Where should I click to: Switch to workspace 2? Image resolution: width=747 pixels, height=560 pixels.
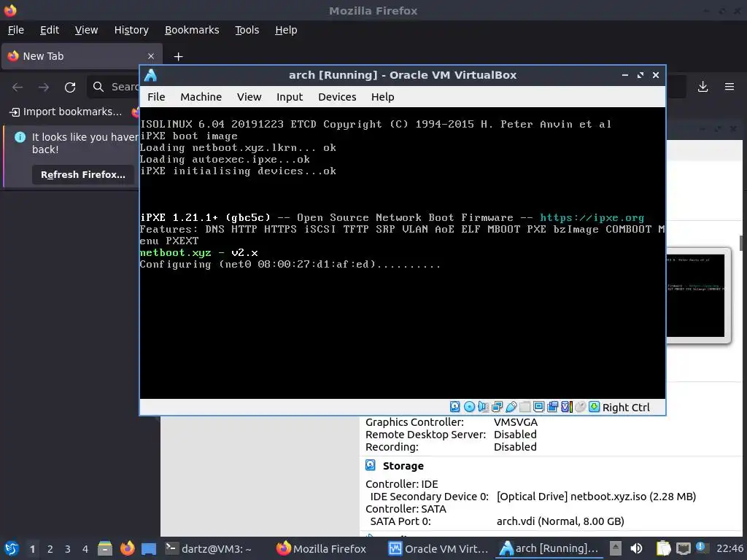[x=50, y=549]
